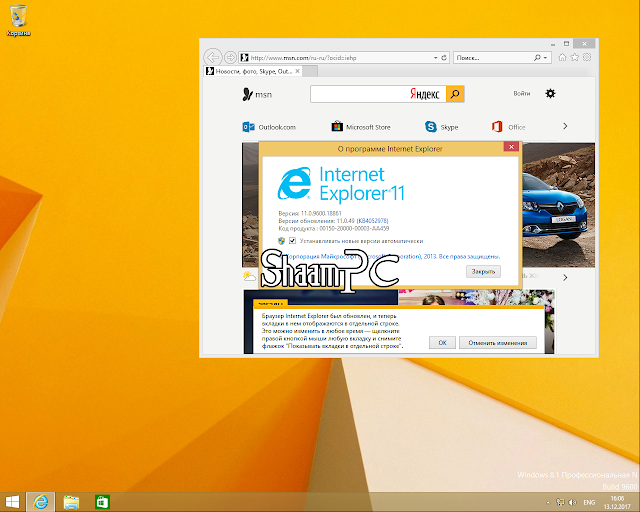The height and width of the screenshot is (512, 640).
Task: Open the Outlook.com shortcut
Action: [x=269, y=127]
